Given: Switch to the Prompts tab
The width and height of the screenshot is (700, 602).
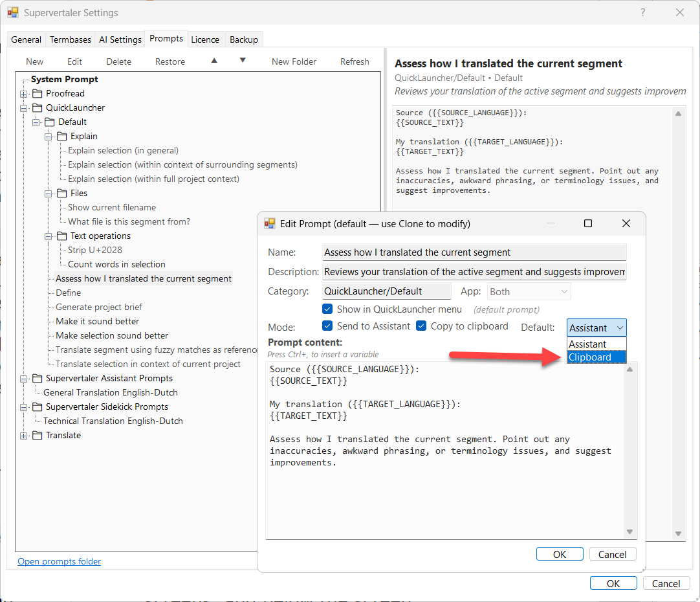Looking at the screenshot, I should pos(166,38).
